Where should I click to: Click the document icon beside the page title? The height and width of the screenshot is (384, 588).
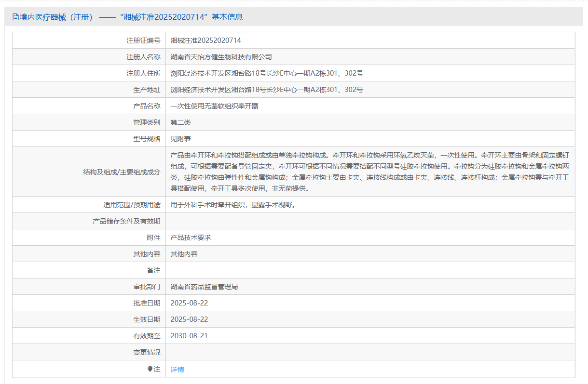coord(16,17)
